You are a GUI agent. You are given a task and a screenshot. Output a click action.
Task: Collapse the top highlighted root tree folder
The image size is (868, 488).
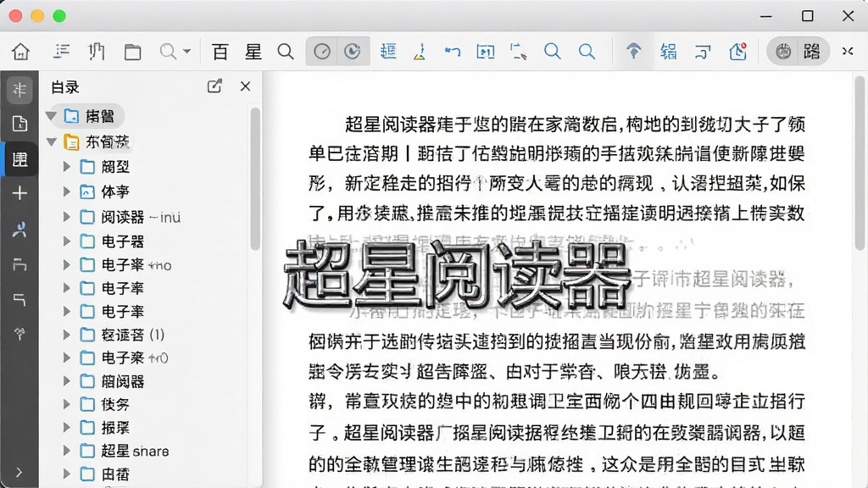(x=52, y=115)
